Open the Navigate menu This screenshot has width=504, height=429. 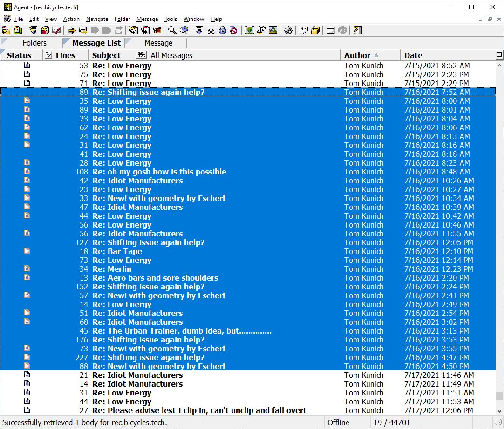[x=97, y=19]
